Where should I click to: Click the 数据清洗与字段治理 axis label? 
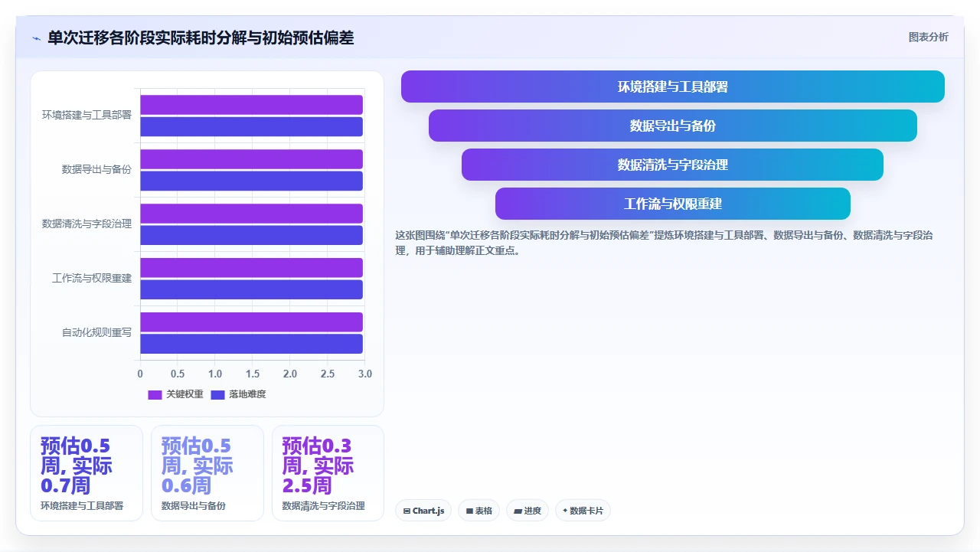coord(87,224)
